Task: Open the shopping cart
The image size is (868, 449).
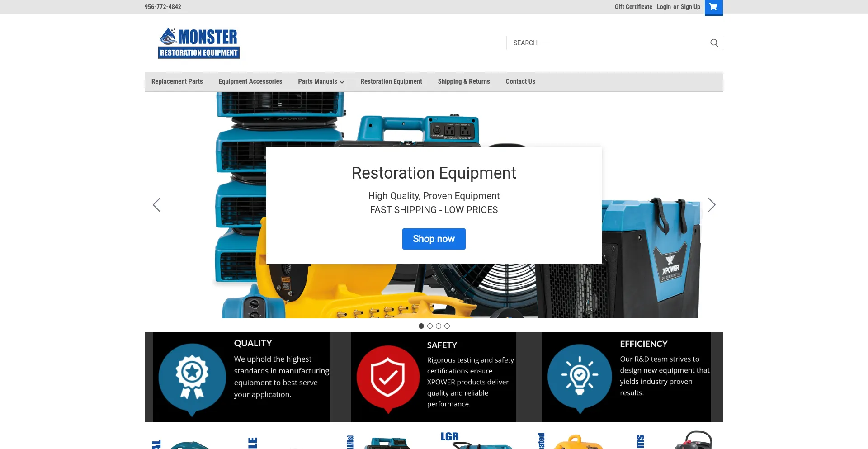Action: (x=713, y=7)
